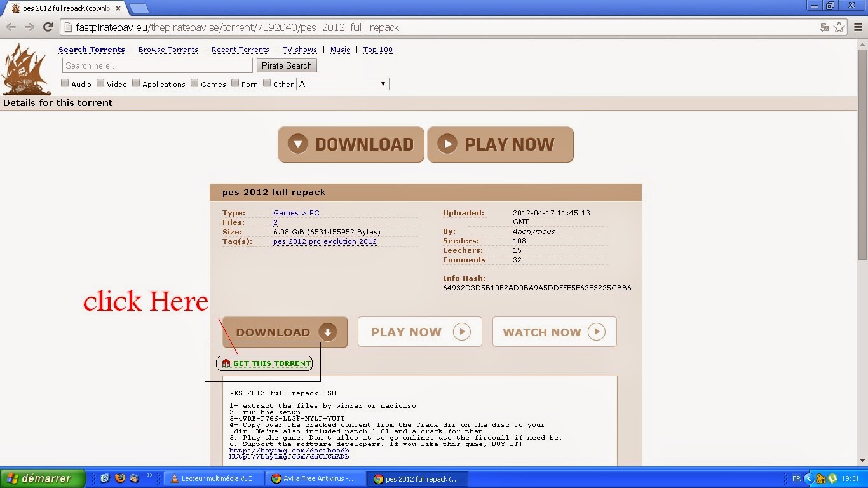Toggle the Games checkbox

click(194, 83)
